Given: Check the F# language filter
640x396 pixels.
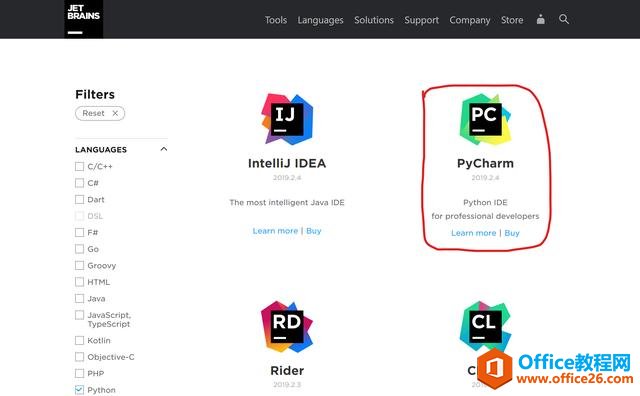Looking at the screenshot, I should click(x=80, y=232).
